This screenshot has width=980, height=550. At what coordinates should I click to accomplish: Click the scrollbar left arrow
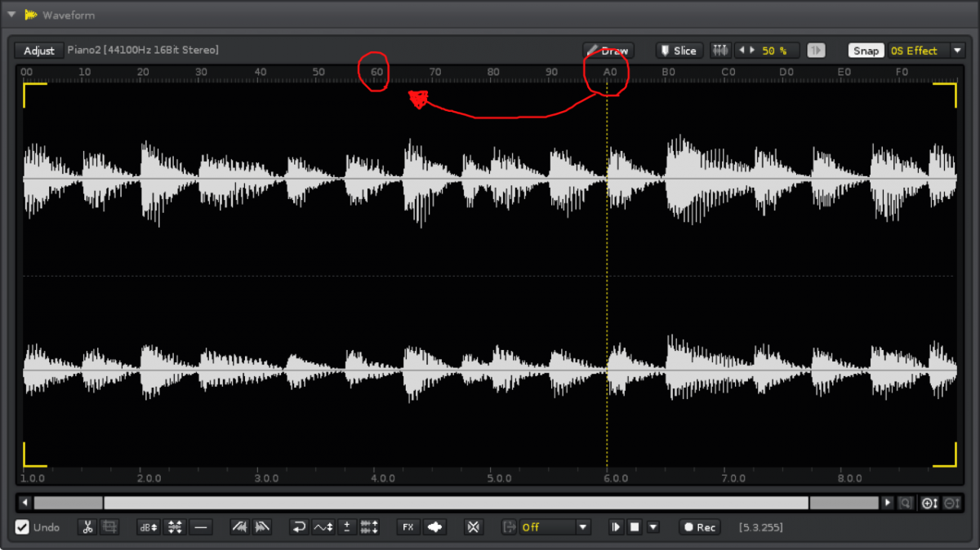tap(25, 503)
